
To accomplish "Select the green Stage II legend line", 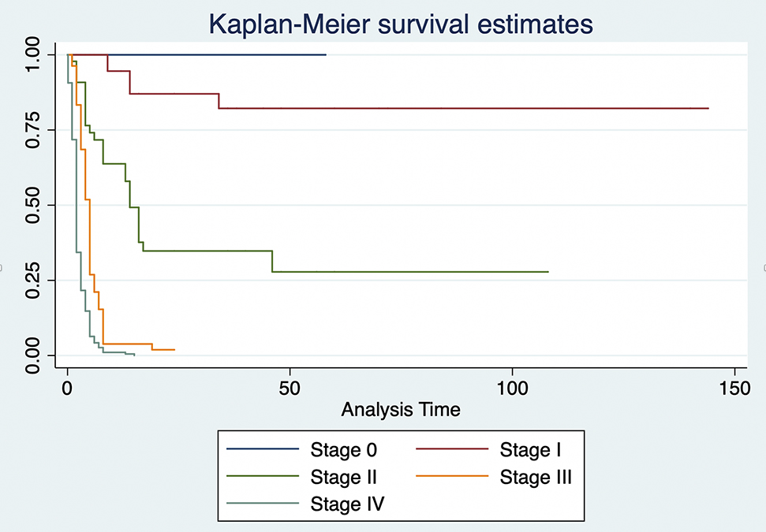I will (263, 476).
